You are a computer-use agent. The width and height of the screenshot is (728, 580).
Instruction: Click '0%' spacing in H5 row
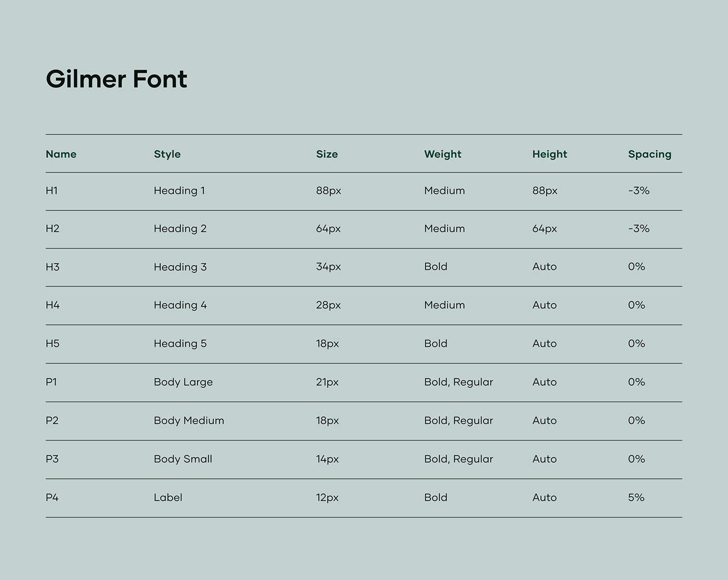[x=636, y=343]
